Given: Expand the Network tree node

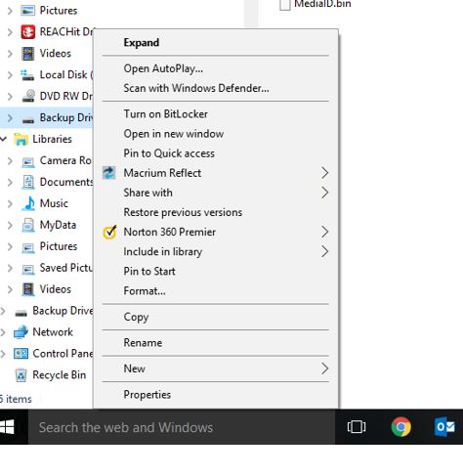Looking at the screenshot, I should 3,332.
